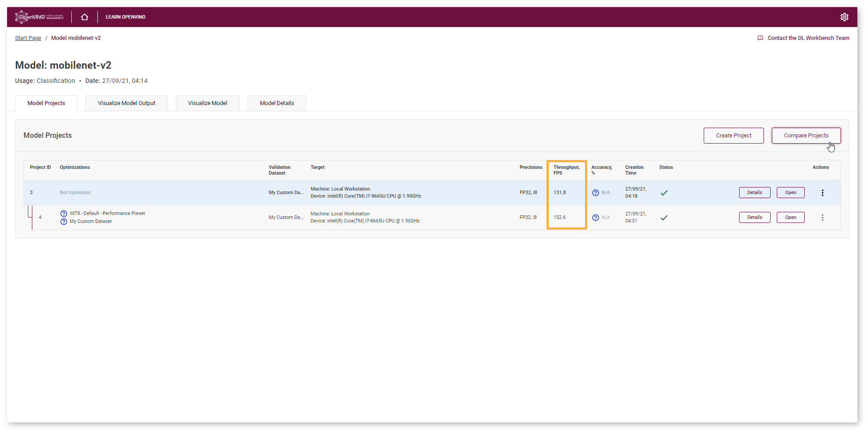This screenshot has width=868, height=433.
Task: Click accuracy help icon for project 4
Action: [596, 218]
